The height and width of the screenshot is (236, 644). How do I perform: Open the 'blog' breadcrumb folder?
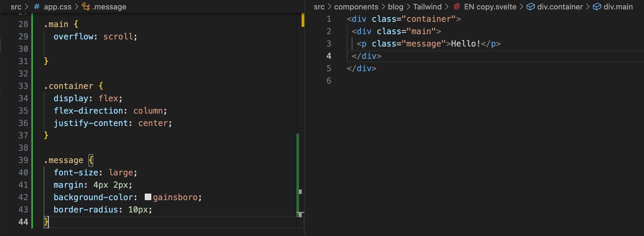395,7
